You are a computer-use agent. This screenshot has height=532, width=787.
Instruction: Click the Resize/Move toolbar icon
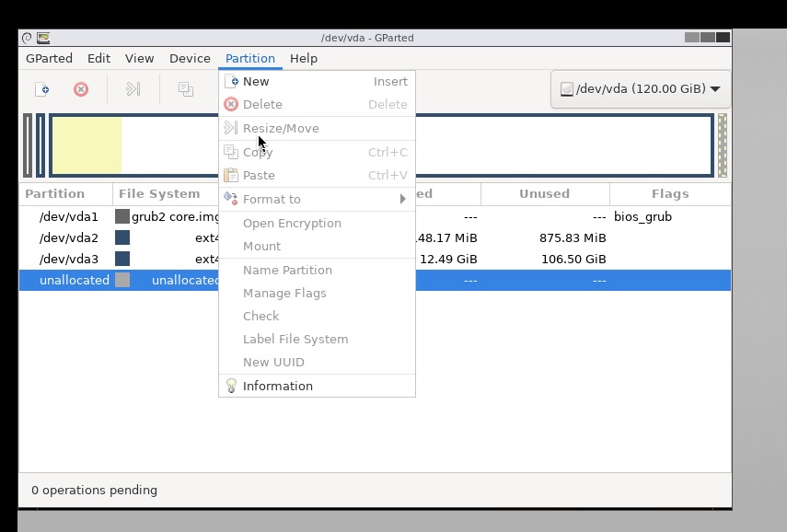133,89
